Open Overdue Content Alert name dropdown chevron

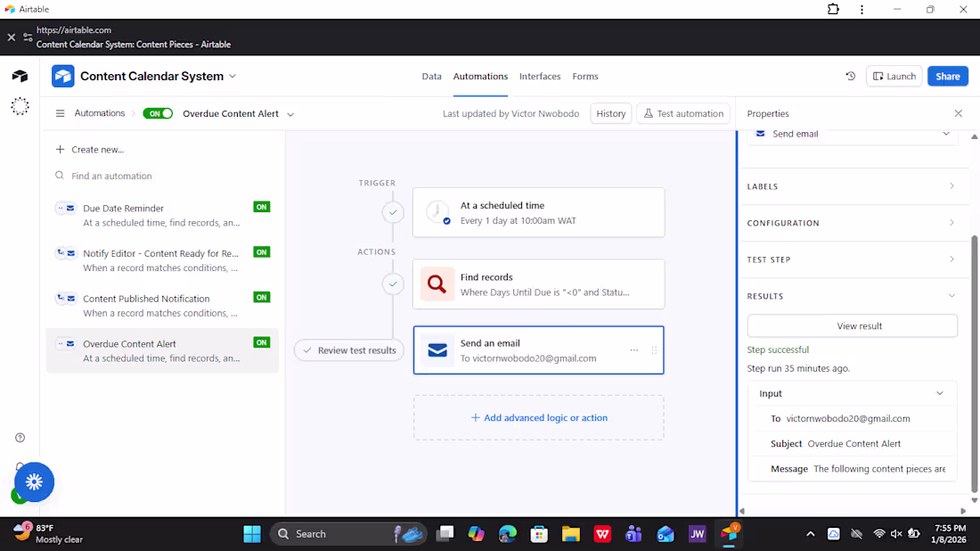[290, 114]
